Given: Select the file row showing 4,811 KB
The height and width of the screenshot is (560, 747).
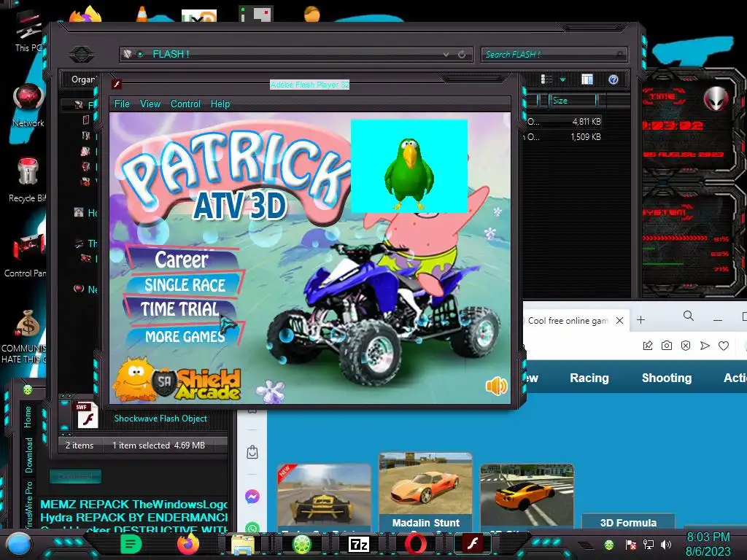Looking at the screenshot, I should pyautogui.click(x=563, y=122).
